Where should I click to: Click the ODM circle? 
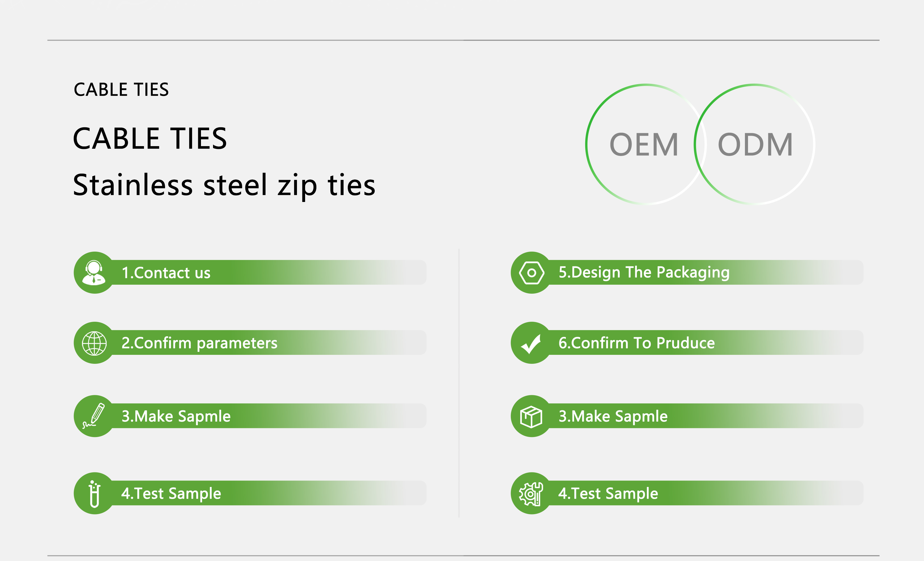click(754, 144)
